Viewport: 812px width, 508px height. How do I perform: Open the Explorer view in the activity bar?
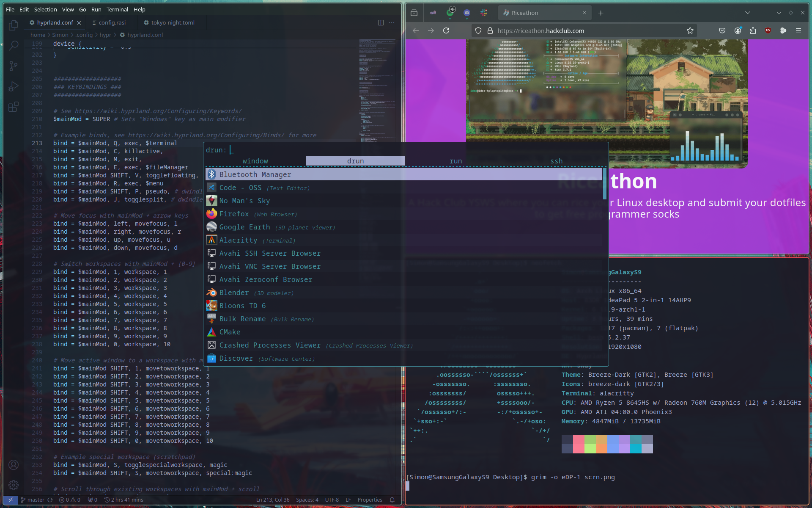tap(14, 25)
